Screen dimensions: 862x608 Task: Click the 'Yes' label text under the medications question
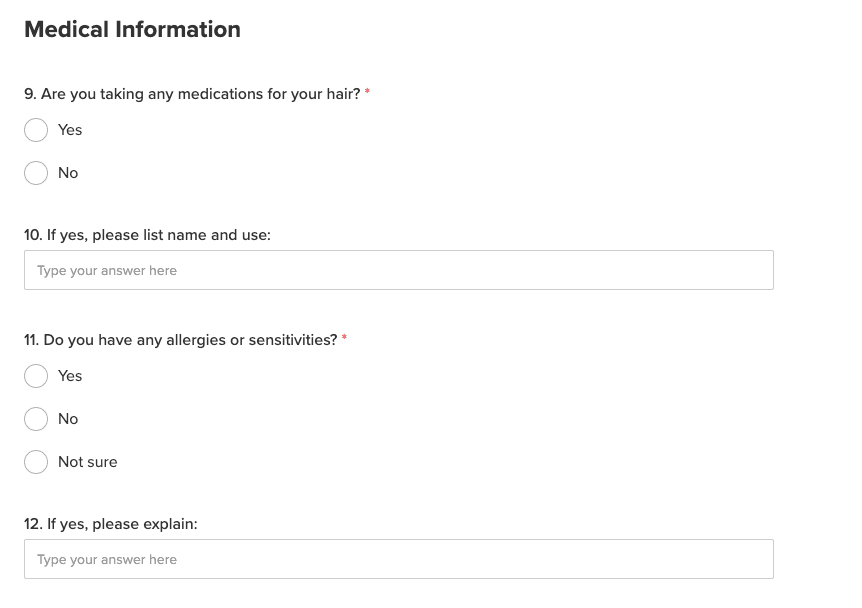70,130
